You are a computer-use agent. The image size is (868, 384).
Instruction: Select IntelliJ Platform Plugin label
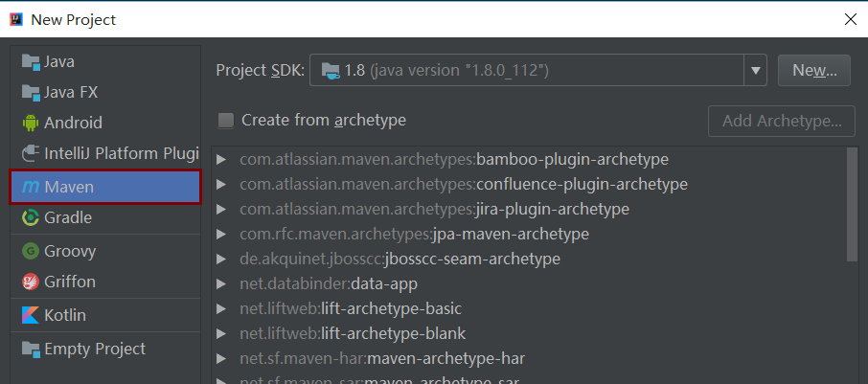pyautogui.click(x=122, y=153)
